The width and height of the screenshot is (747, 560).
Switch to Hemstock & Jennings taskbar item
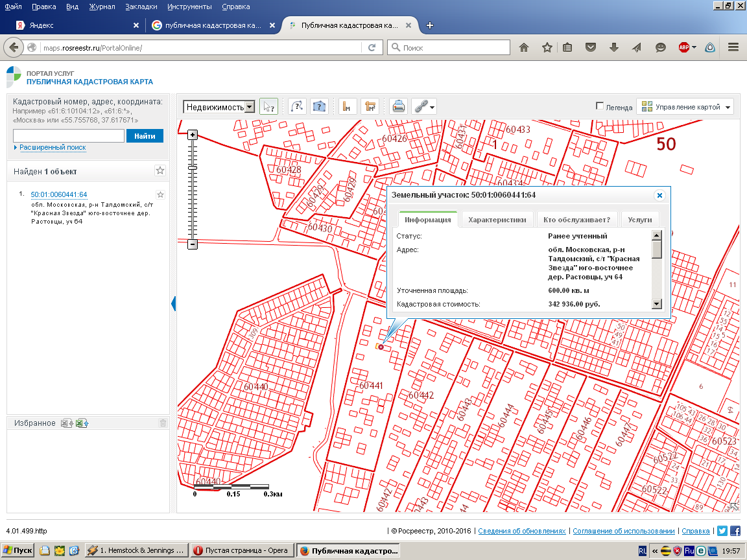(136, 550)
